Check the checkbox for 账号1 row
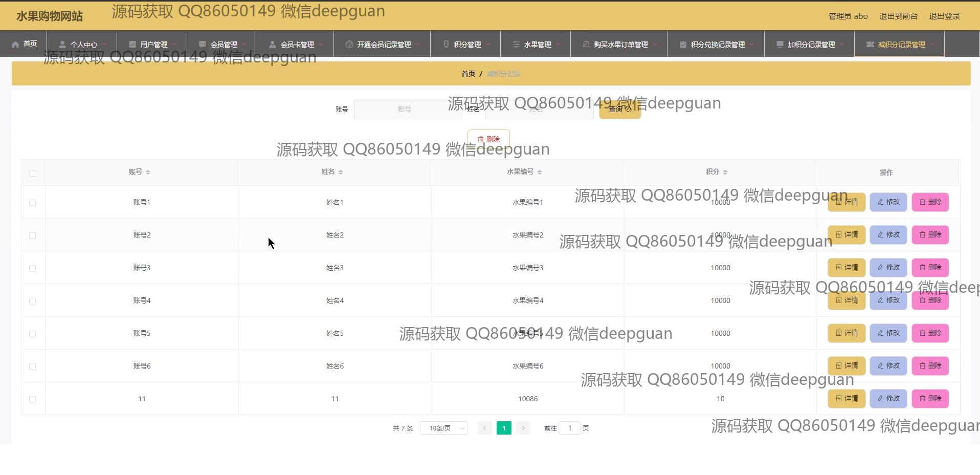This screenshot has width=980, height=475. pos(33,203)
